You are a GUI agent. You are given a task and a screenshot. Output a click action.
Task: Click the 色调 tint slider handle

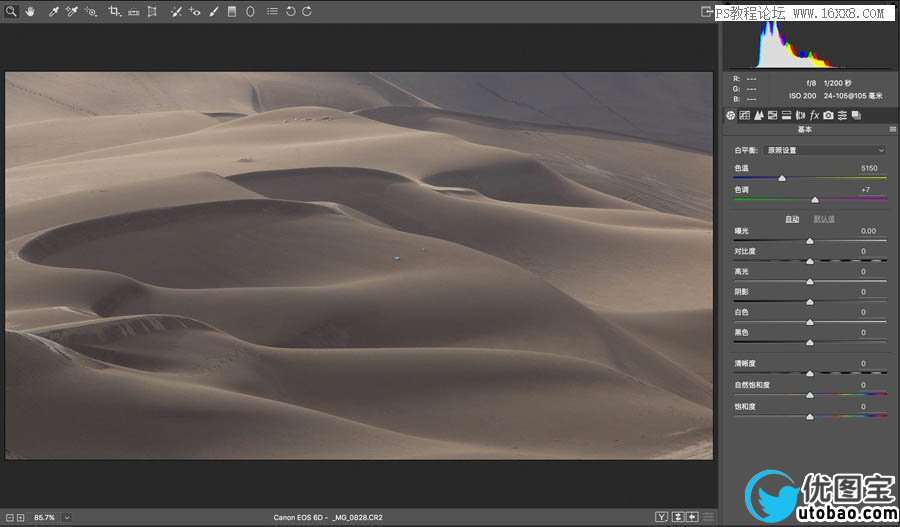tap(815, 200)
